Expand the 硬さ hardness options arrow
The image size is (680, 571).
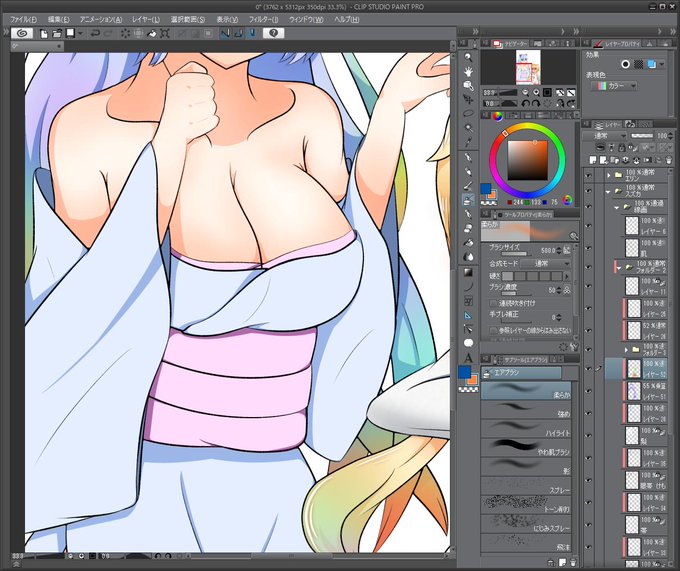(566, 276)
